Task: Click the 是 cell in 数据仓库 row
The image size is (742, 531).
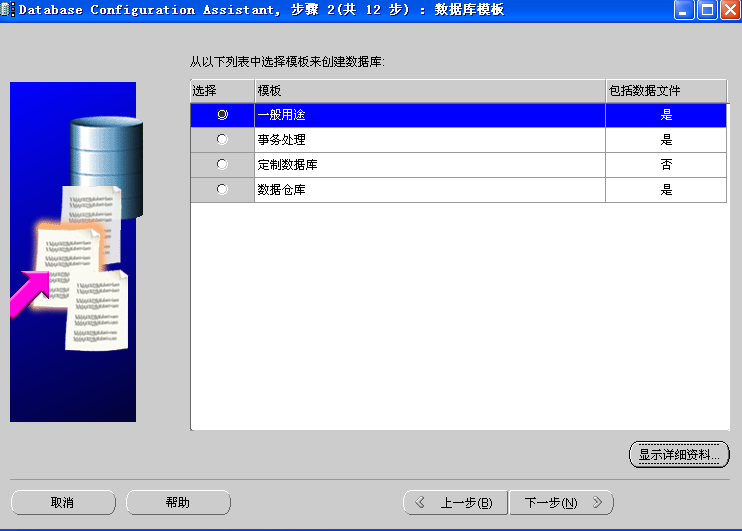Action: (666, 190)
